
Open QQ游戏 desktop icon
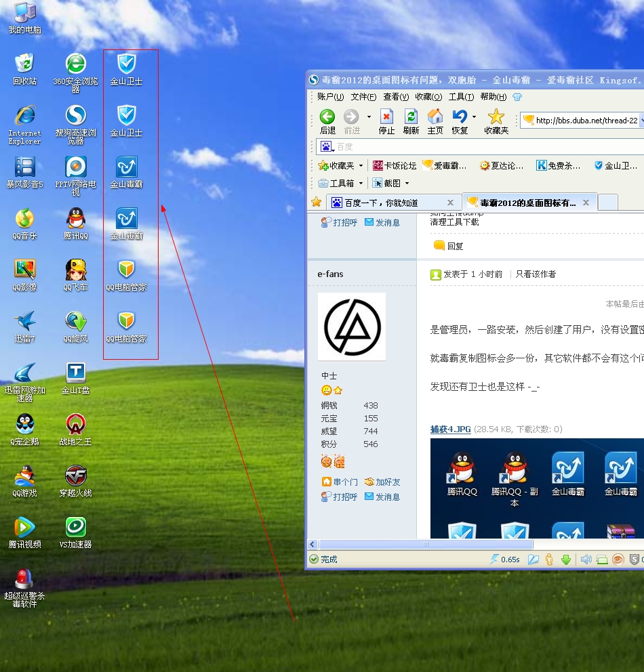(25, 481)
